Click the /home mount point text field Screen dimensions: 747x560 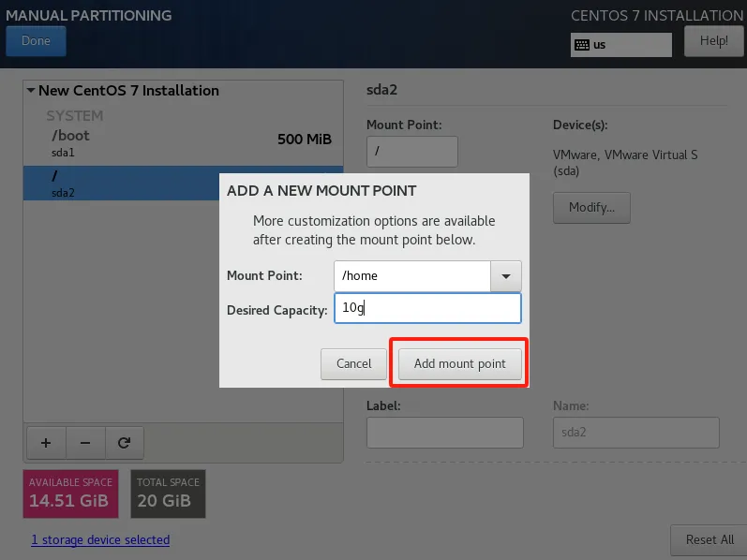point(411,276)
